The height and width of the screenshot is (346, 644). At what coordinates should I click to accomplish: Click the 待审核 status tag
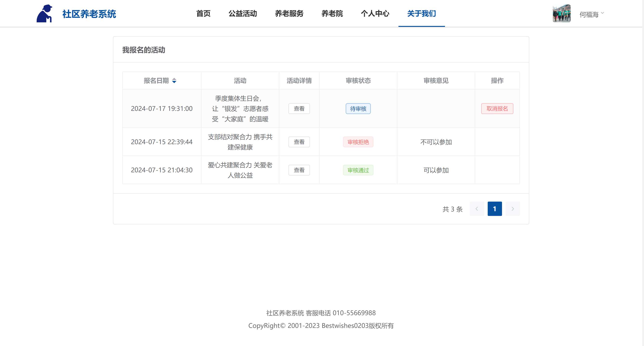pyautogui.click(x=358, y=109)
